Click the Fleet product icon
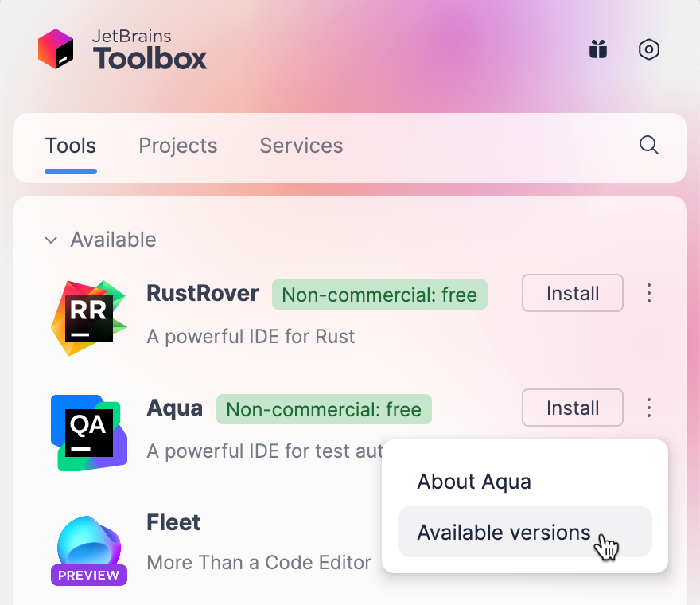 [x=89, y=551]
